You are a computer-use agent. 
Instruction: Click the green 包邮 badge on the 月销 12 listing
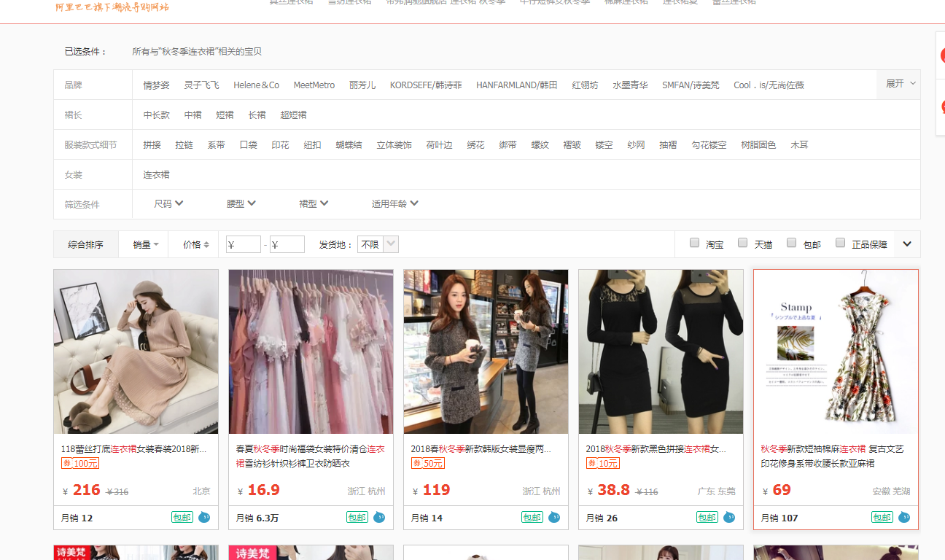(x=182, y=518)
